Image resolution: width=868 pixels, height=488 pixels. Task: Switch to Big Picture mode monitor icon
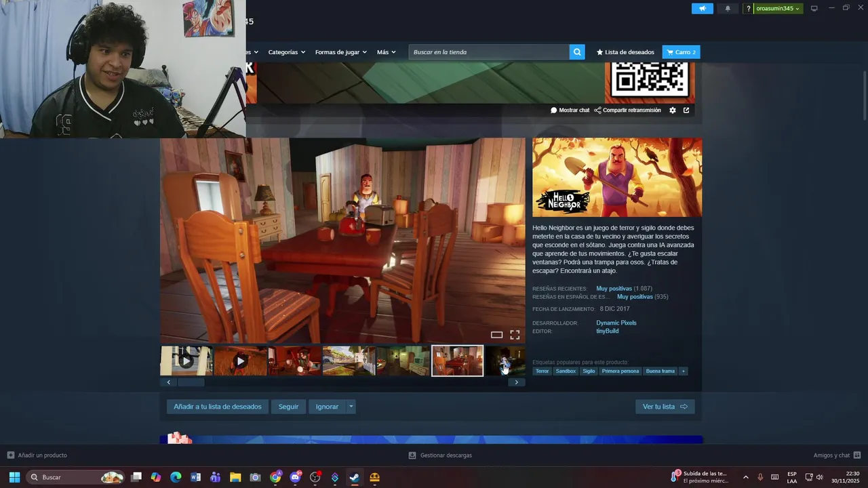pyautogui.click(x=814, y=9)
